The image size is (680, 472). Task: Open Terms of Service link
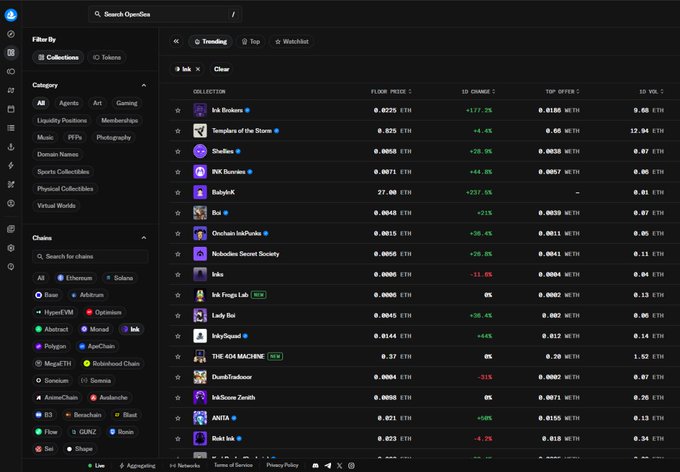(233, 465)
